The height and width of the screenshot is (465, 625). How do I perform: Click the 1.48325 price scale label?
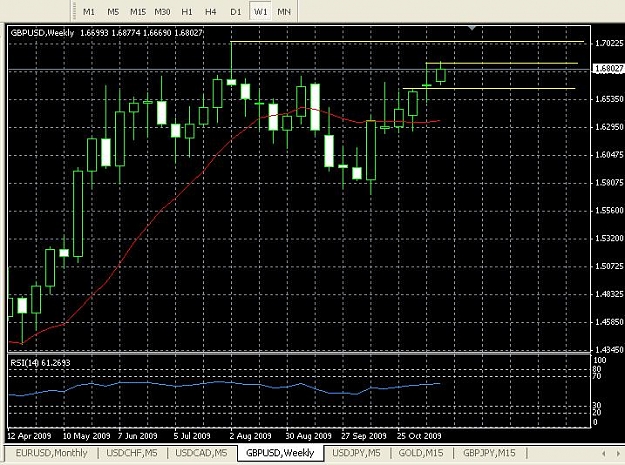tap(609, 294)
